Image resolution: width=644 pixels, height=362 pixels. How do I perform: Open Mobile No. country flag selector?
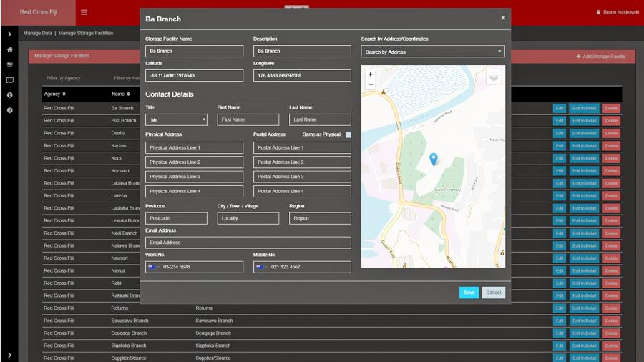261,267
